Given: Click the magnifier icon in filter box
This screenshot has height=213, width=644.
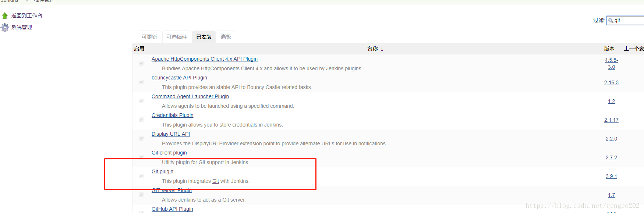Looking at the screenshot, I should tap(611, 21).
